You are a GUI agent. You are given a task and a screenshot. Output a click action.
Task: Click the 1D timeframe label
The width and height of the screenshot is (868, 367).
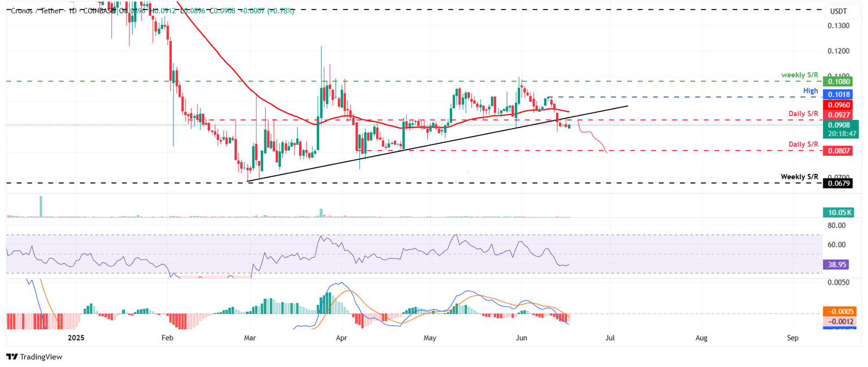coord(72,10)
